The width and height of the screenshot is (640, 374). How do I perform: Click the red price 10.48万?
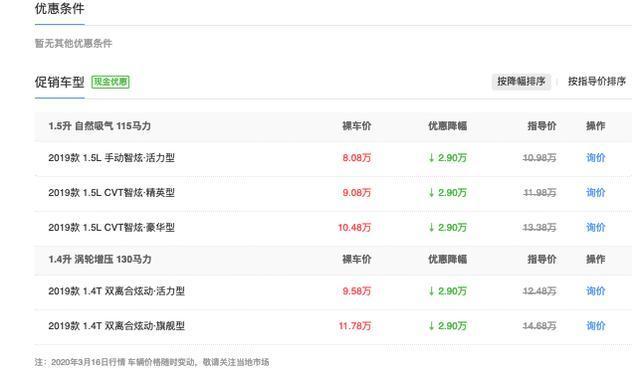(x=354, y=227)
